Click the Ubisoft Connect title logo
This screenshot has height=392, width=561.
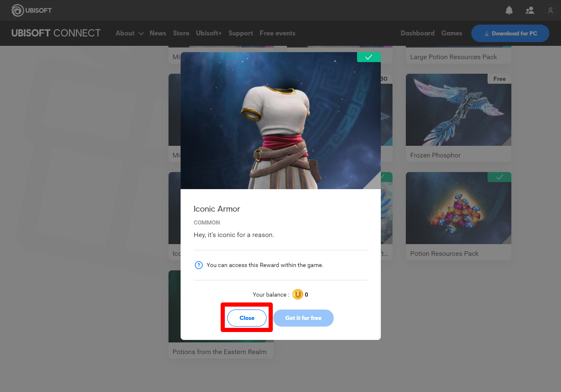56,33
